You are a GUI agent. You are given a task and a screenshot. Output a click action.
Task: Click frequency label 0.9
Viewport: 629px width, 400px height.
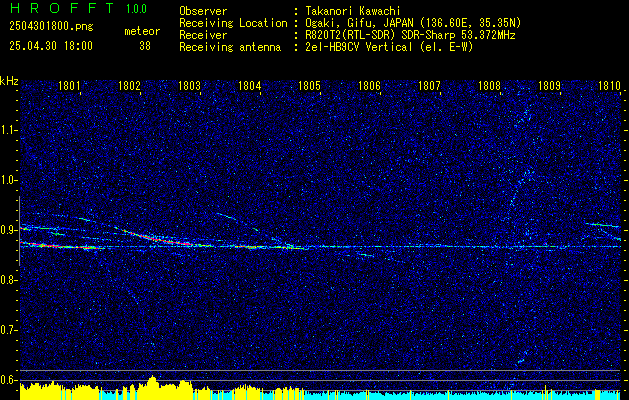(x=8, y=230)
